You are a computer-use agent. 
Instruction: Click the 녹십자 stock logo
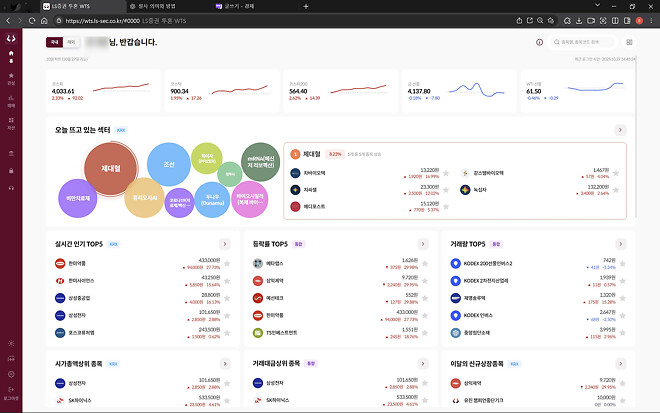click(465, 190)
